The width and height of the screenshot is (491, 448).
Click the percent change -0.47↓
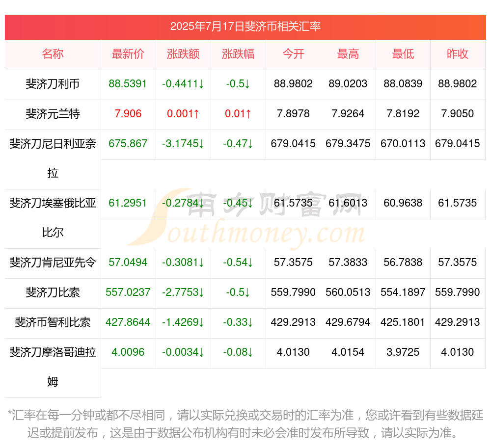238,144
